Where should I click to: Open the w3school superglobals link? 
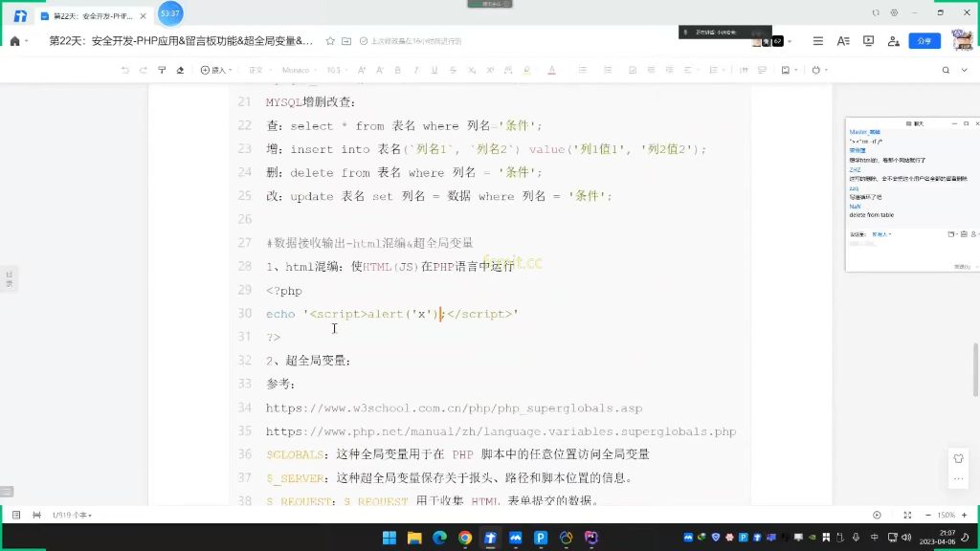[x=454, y=408]
